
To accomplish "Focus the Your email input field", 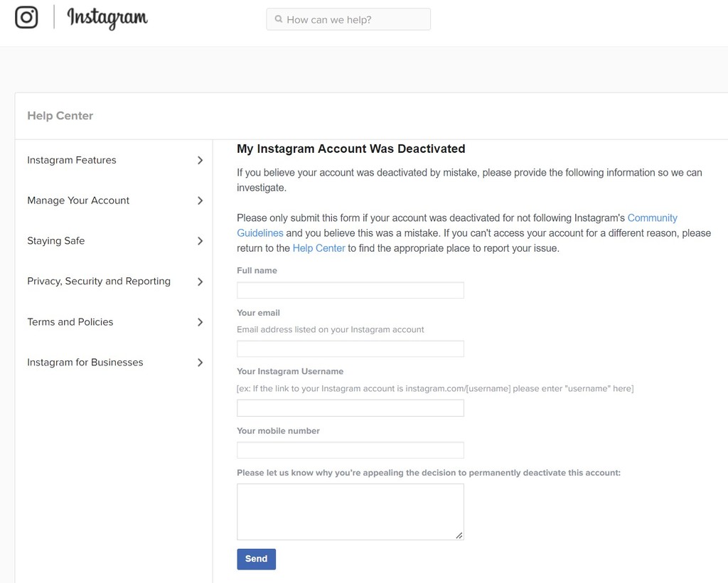I will (x=350, y=348).
